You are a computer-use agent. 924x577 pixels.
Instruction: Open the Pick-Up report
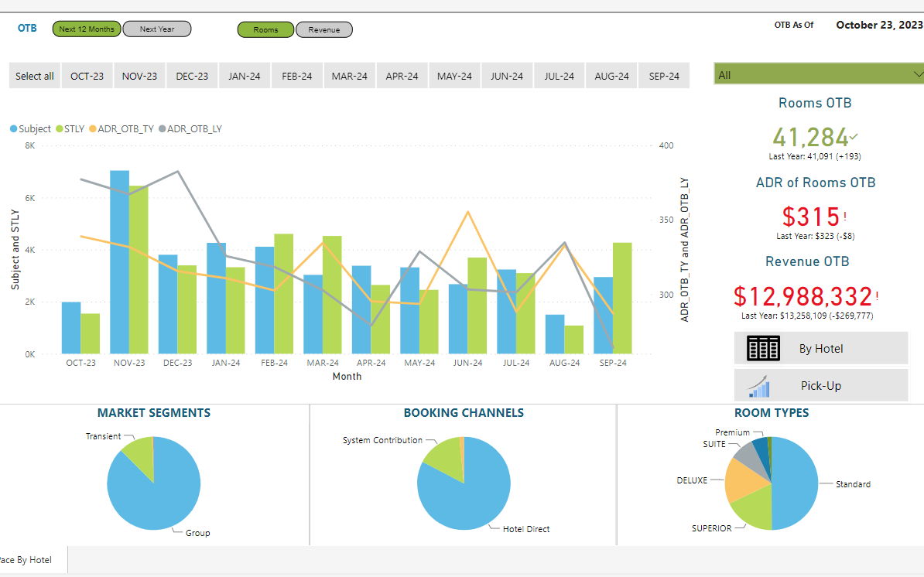(821, 386)
